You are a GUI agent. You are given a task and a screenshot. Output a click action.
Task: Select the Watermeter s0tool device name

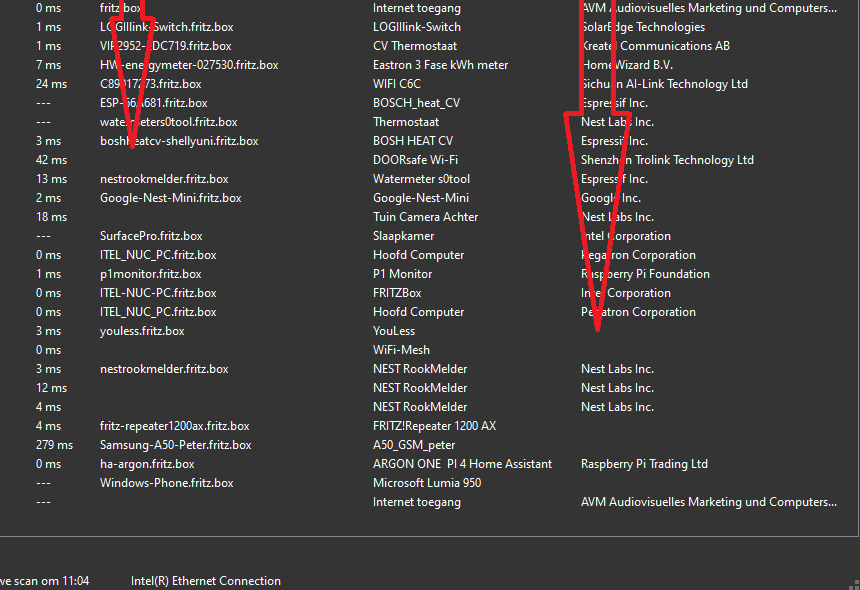point(421,179)
